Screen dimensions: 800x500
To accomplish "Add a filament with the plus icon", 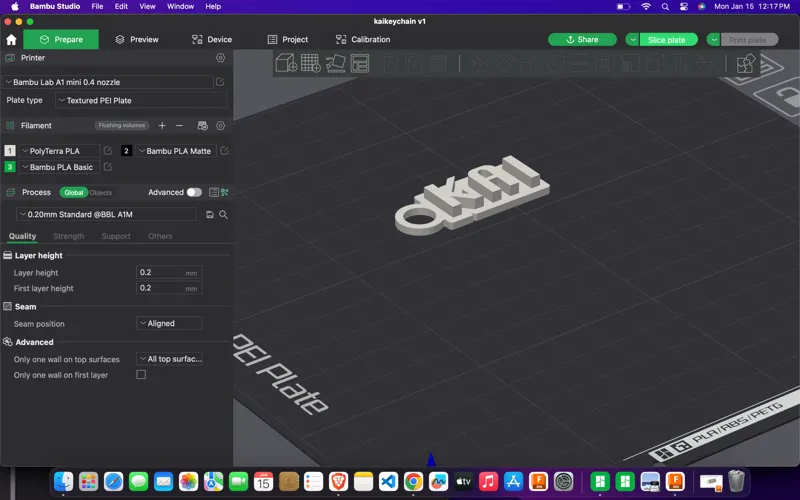I will (162, 126).
